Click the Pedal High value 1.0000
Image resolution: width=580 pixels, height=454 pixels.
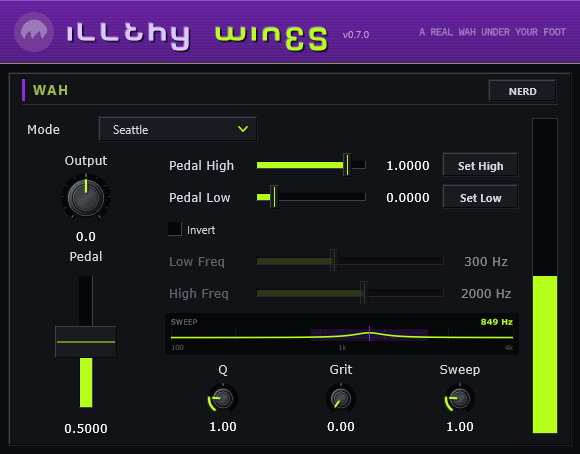[x=408, y=165]
